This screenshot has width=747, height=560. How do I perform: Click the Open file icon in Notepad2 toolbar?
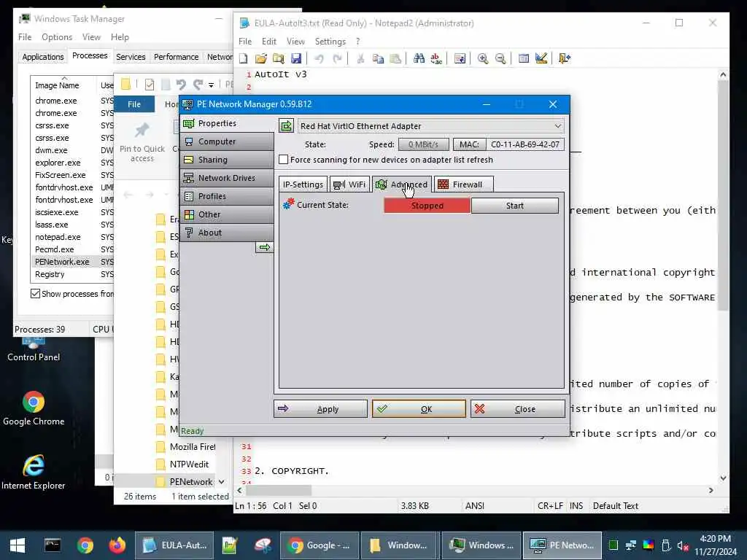pos(260,58)
